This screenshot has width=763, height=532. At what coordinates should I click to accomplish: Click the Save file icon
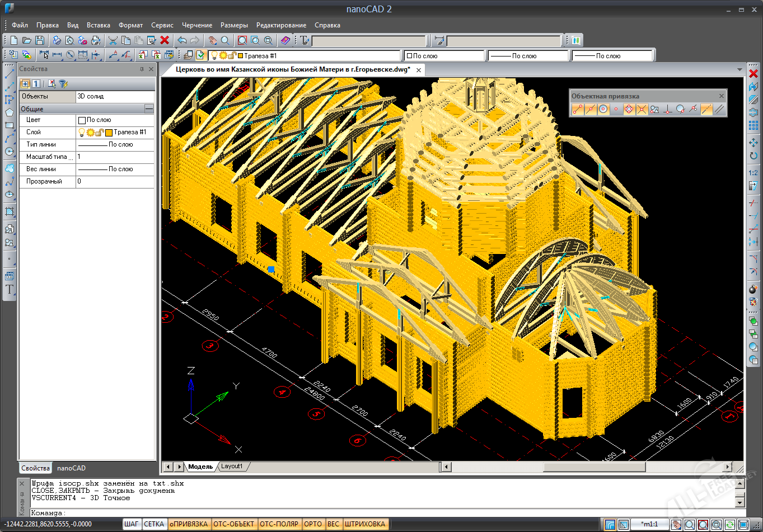40,40
